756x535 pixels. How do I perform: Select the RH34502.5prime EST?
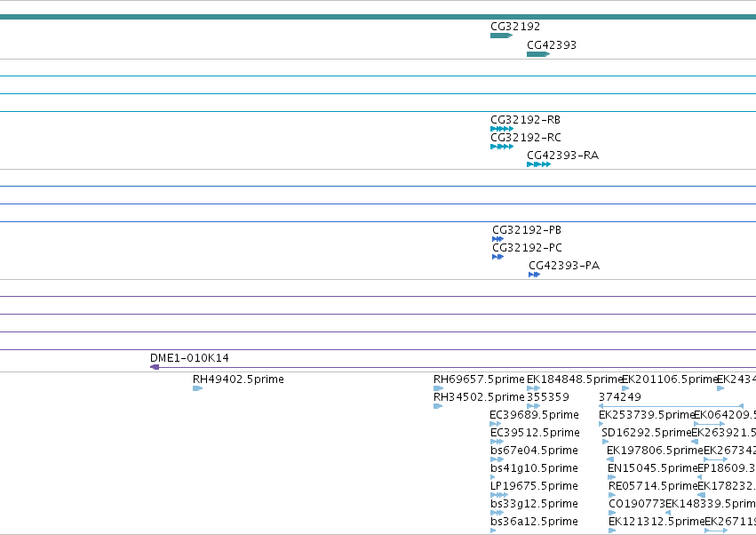(x=479, y=397)
